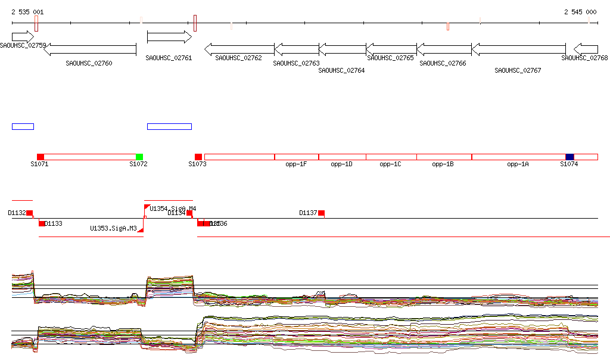Click the end coordinate 2 545 000

pyautogui.click(x=580, y=12)
